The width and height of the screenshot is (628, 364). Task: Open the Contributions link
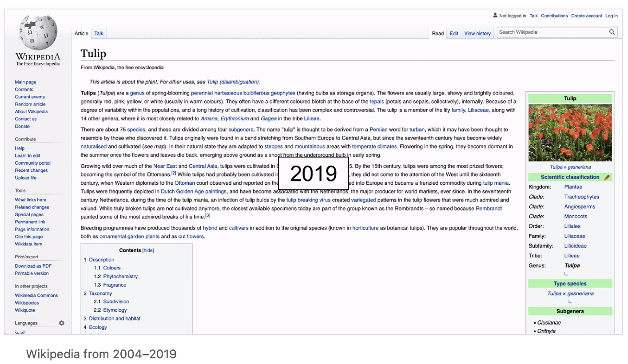tap(554, 16)
